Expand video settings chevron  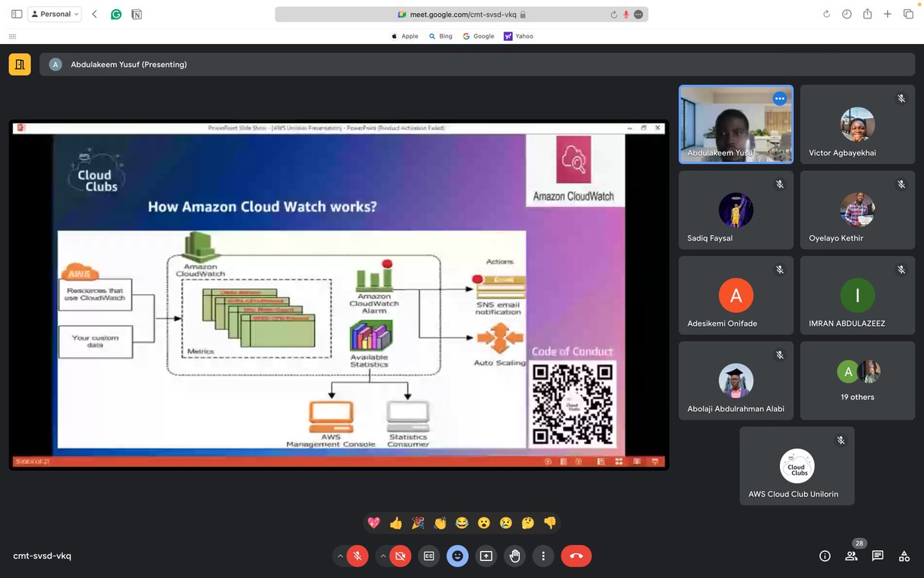click(383, 556)
